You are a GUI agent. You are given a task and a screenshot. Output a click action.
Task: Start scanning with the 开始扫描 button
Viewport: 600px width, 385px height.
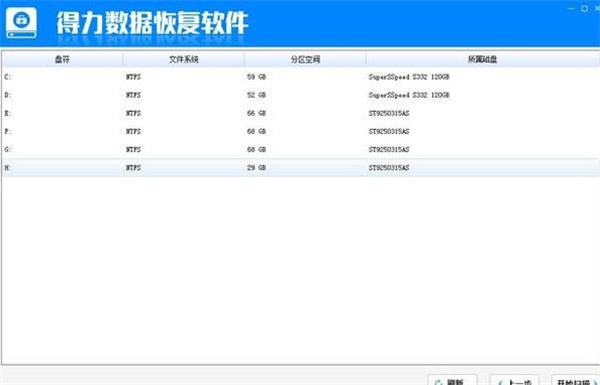(x=576, y=380)
